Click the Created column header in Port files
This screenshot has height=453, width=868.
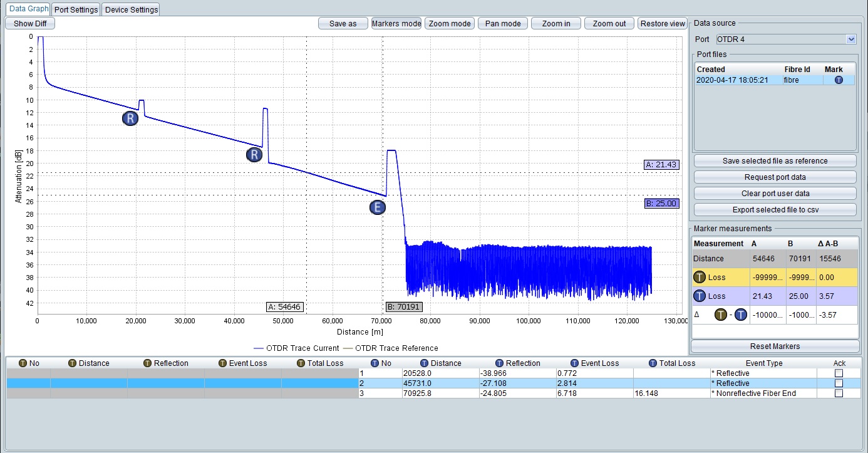click(711, 70)
